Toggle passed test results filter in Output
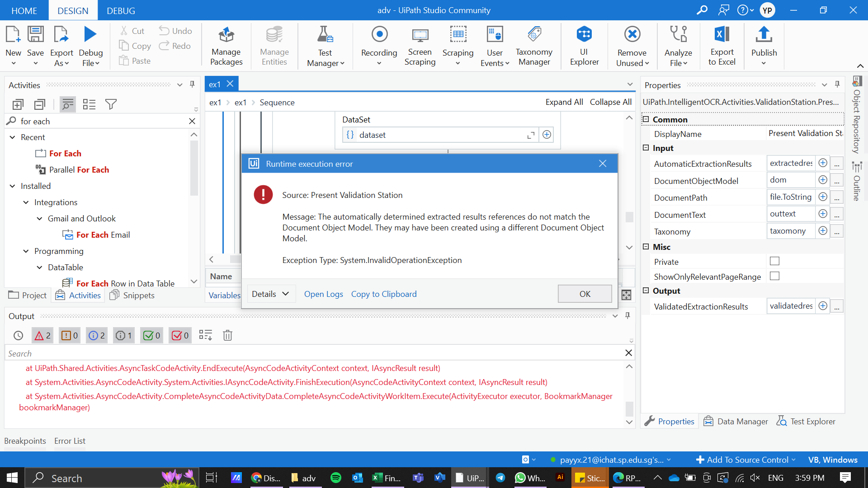 pyautogui.click(x=151, y=335)
